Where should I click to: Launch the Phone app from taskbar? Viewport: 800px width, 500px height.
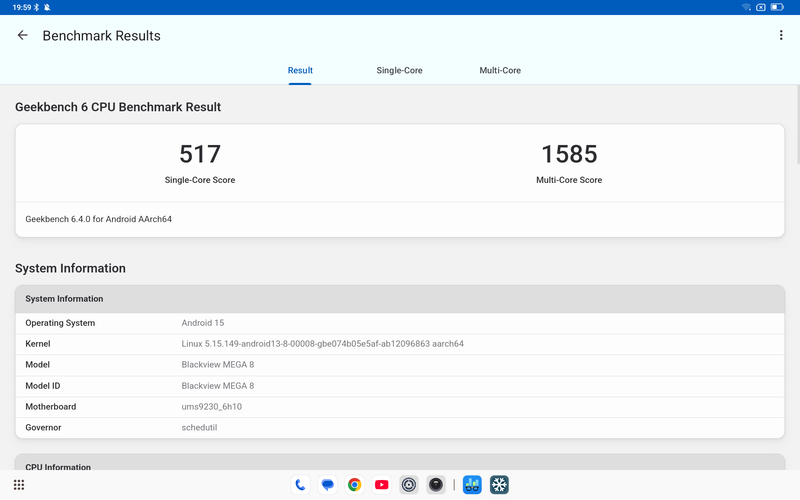click(301, 485)
